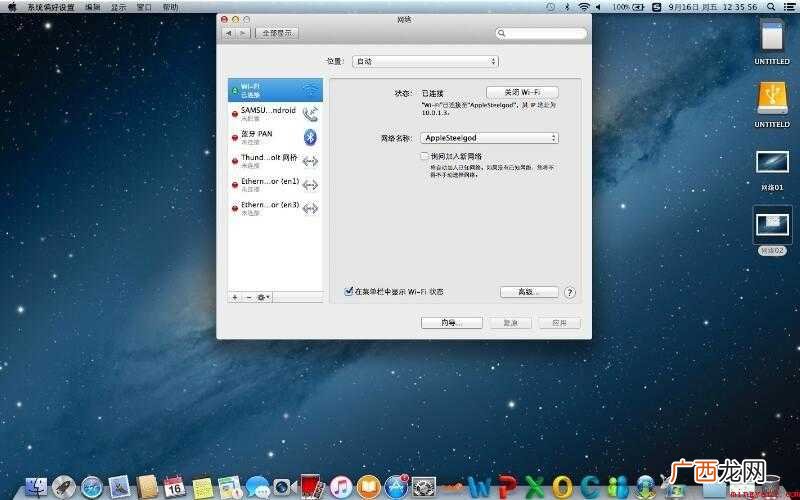
Task: Open the gear action menu below list
Action: pyautogui.click(x=264, y=297)
